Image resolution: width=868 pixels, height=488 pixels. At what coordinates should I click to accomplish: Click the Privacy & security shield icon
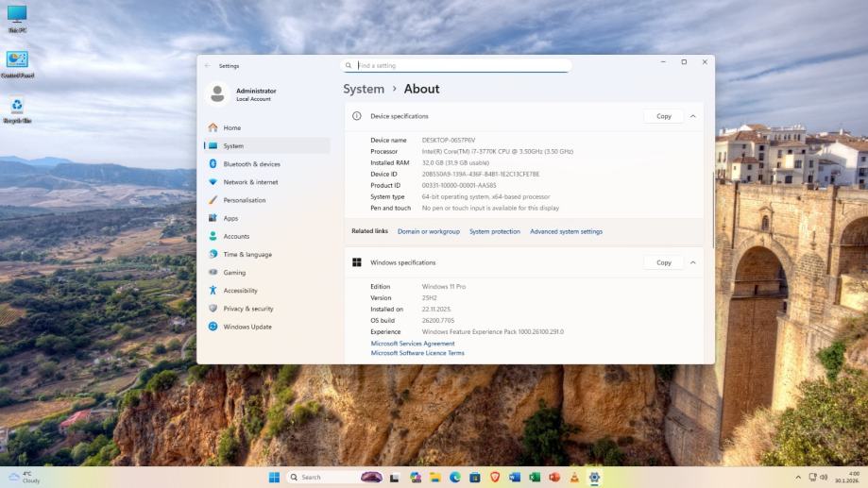[x=213, y=309]
